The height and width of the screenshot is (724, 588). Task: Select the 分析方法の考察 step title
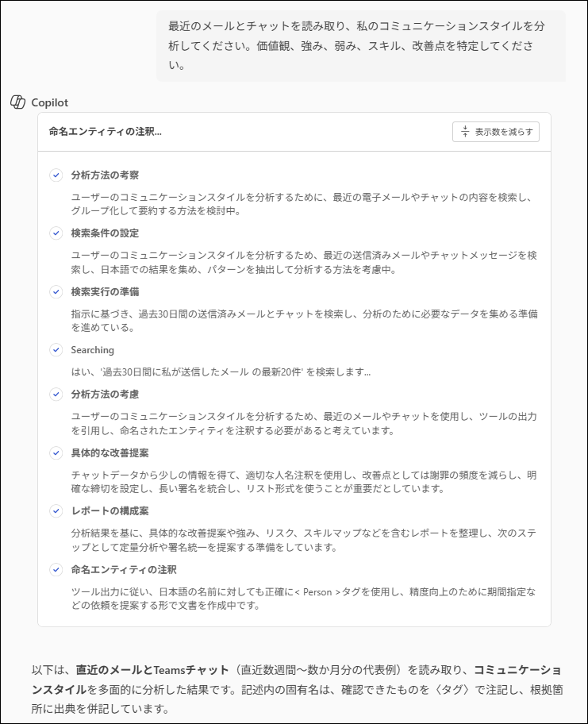[105, 175]
